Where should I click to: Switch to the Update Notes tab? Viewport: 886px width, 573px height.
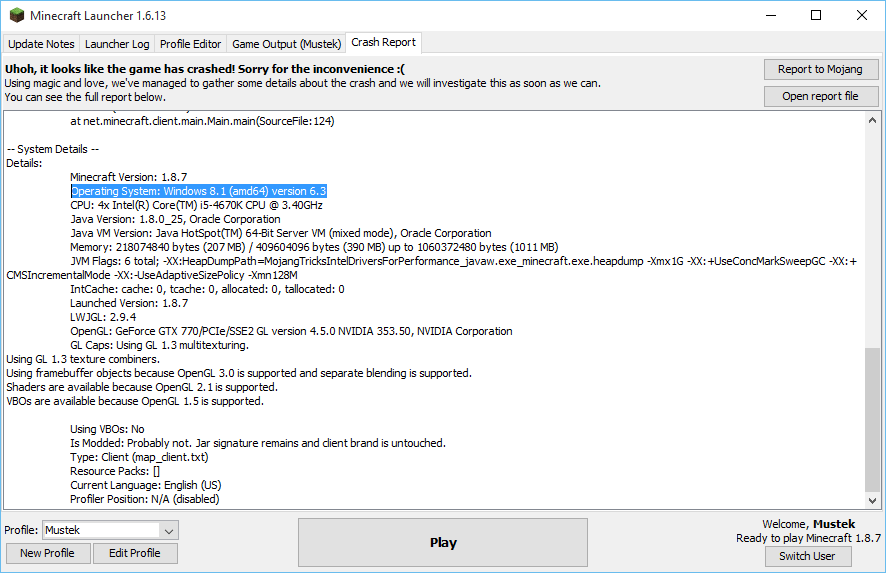click(41, 44)
